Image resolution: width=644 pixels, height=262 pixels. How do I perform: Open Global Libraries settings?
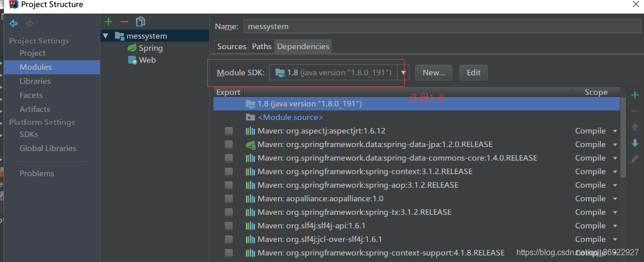pyautogui.click(x=48, y=148)
